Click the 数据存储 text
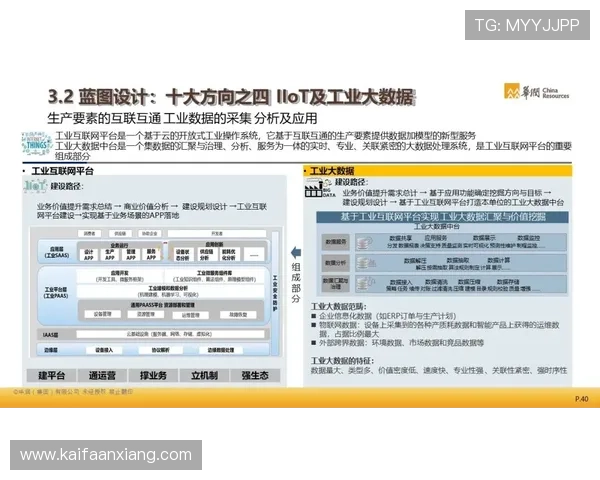Image resolution: width=600 pixels, height=480 pixels. (508, 282)
